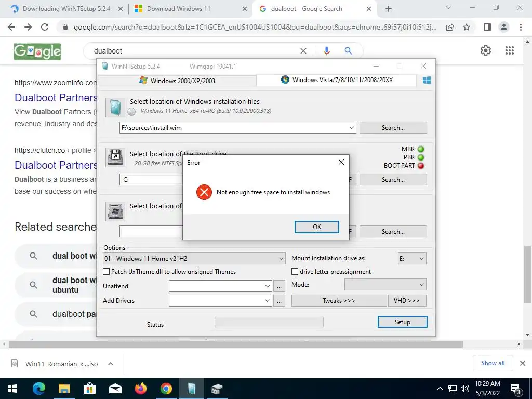The image size is (532, 399).
Task: Search by voice microphone icon
Action: point(327,51)
